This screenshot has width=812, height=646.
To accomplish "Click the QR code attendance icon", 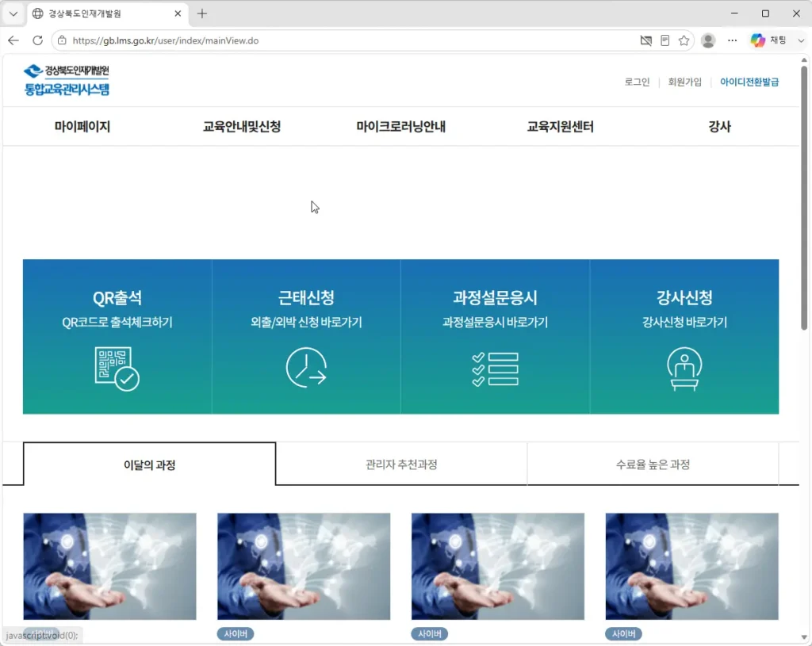I will (x=117, y=369).
